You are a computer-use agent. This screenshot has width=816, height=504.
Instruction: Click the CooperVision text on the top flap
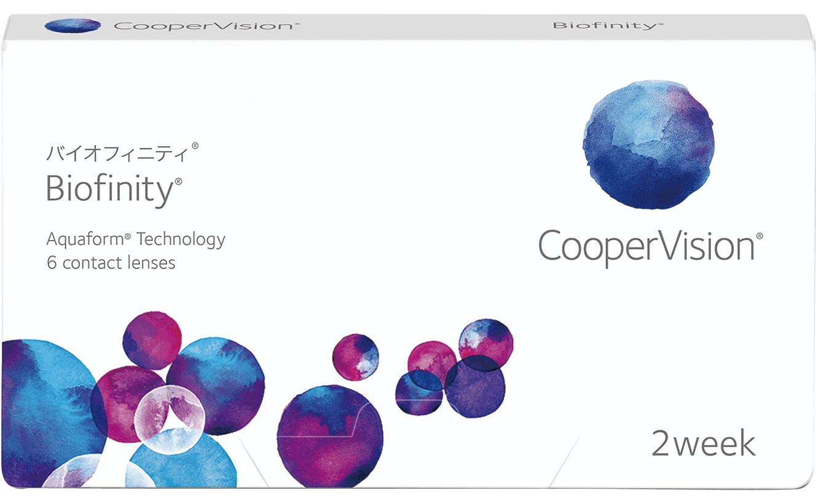pos(206,26)
